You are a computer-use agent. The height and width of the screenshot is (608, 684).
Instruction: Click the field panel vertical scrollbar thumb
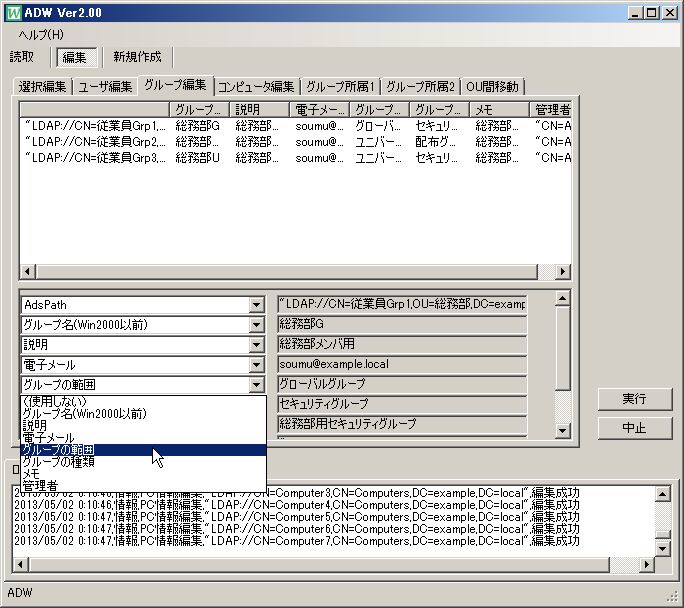(563, 348)
